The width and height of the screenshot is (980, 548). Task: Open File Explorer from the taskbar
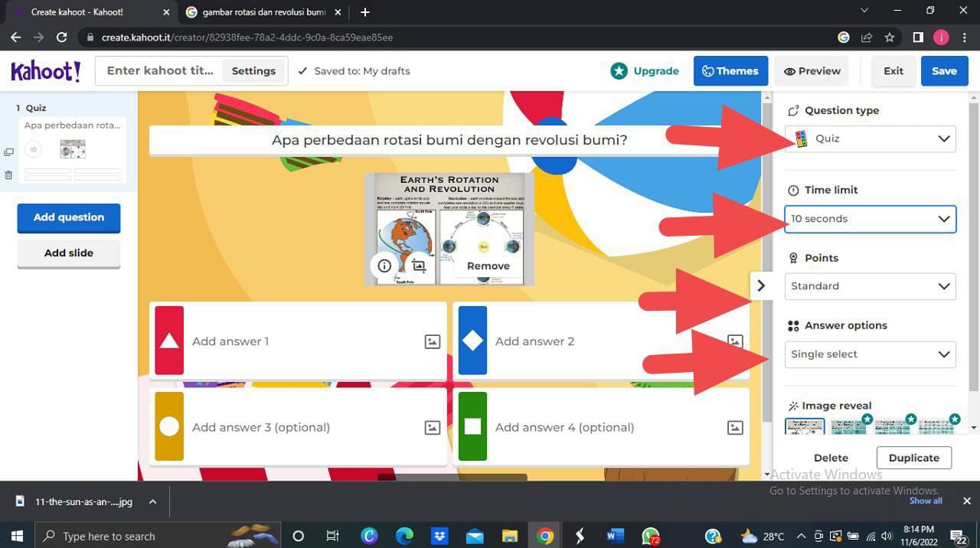click(x=510, y=536)
